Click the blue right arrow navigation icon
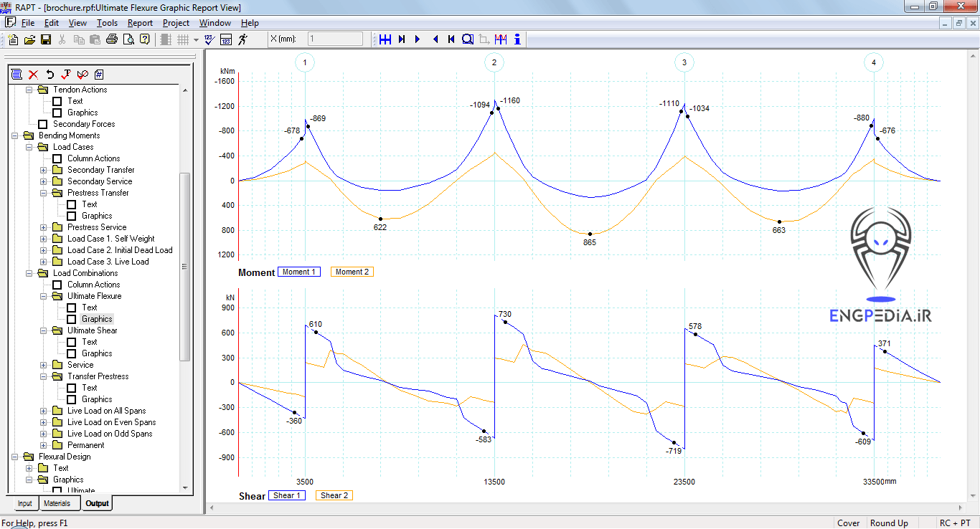980x529 pixels. (418, 39)
